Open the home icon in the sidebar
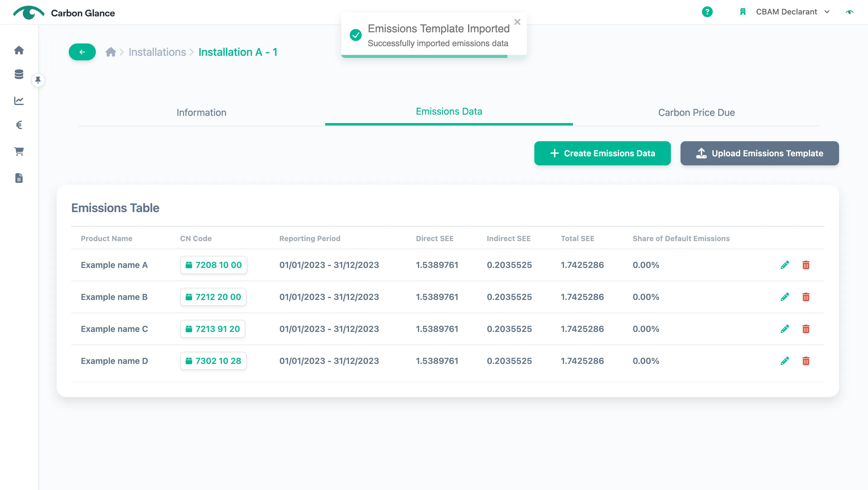Image resolution: width=868 pixels, height=490 pixels. (19, 50)
